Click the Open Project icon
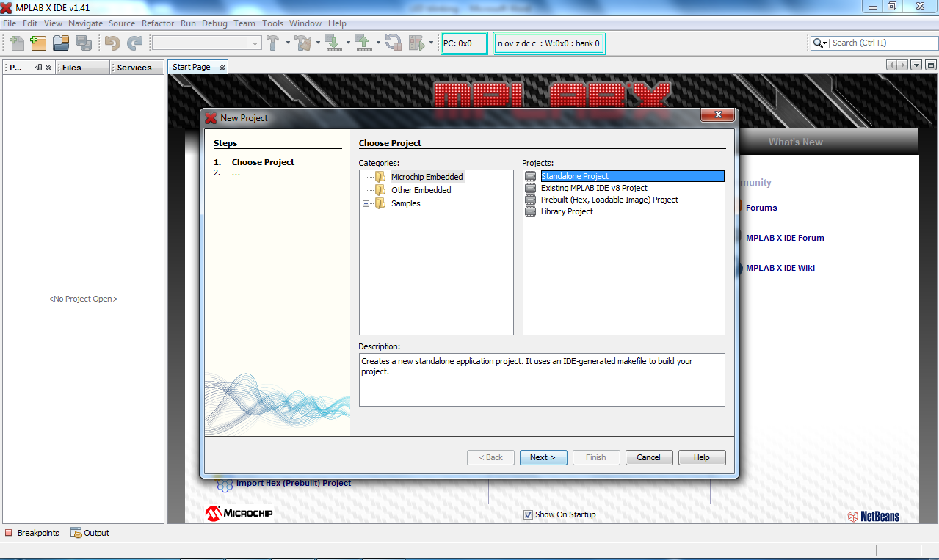Screen dimensions: 939x560 (61, 43)
